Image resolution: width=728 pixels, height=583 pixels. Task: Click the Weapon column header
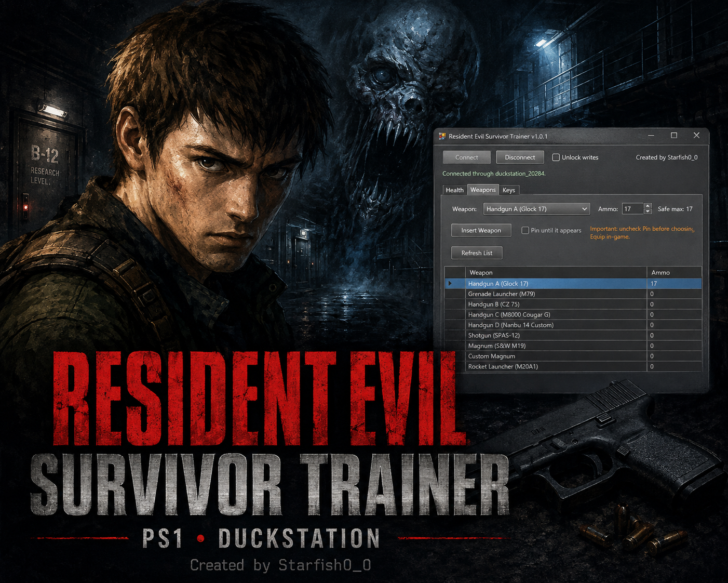tap(556, 272)
